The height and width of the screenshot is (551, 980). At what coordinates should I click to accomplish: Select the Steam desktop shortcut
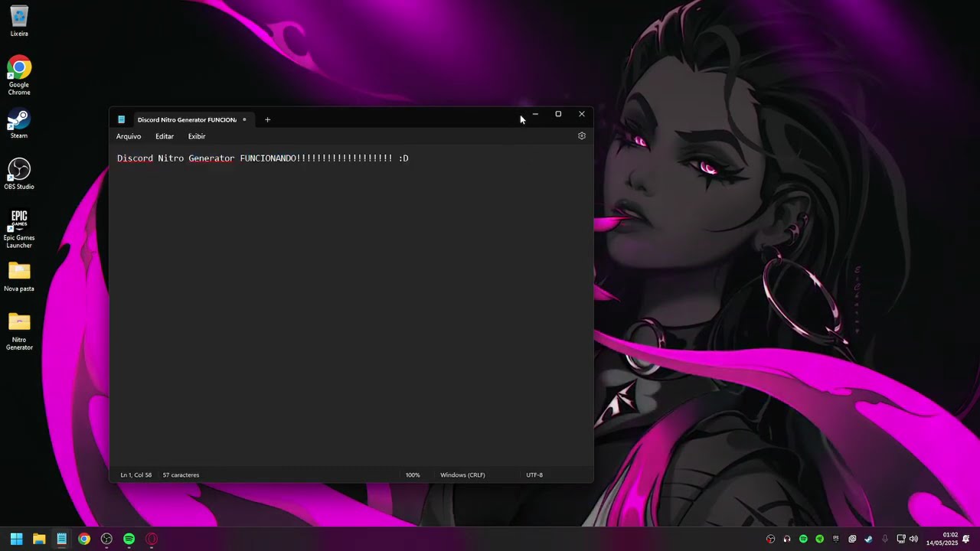click(x=19, y=125)
